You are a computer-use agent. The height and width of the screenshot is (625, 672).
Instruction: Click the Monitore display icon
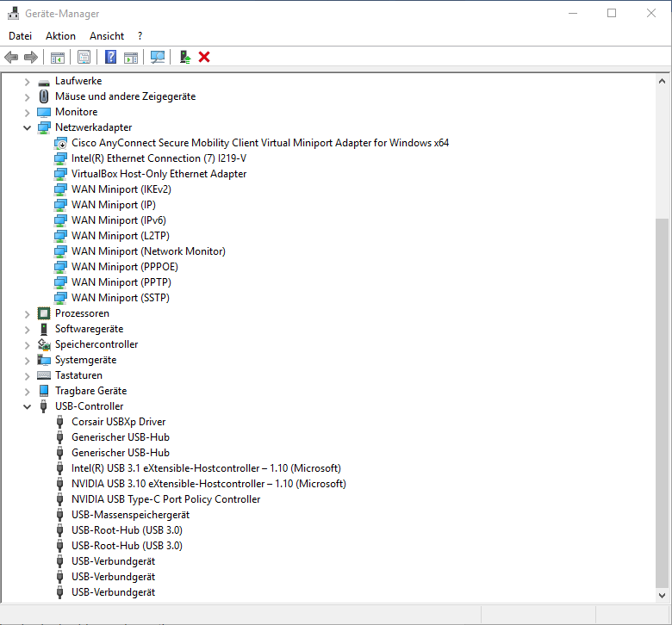44,112
